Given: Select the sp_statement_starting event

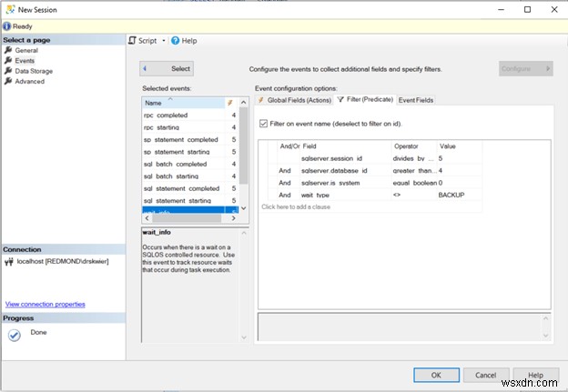Looking at the screenshot, I should (x=190, y=152).
